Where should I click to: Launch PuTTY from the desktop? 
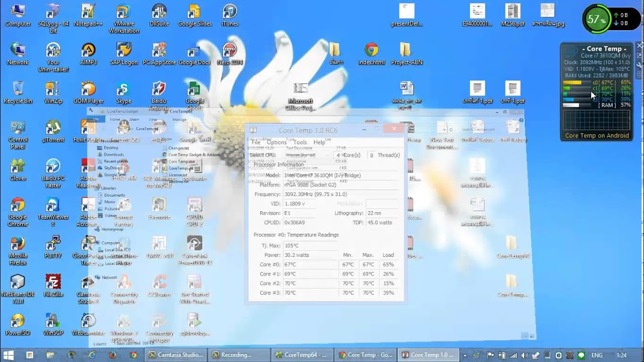(53, 247)
